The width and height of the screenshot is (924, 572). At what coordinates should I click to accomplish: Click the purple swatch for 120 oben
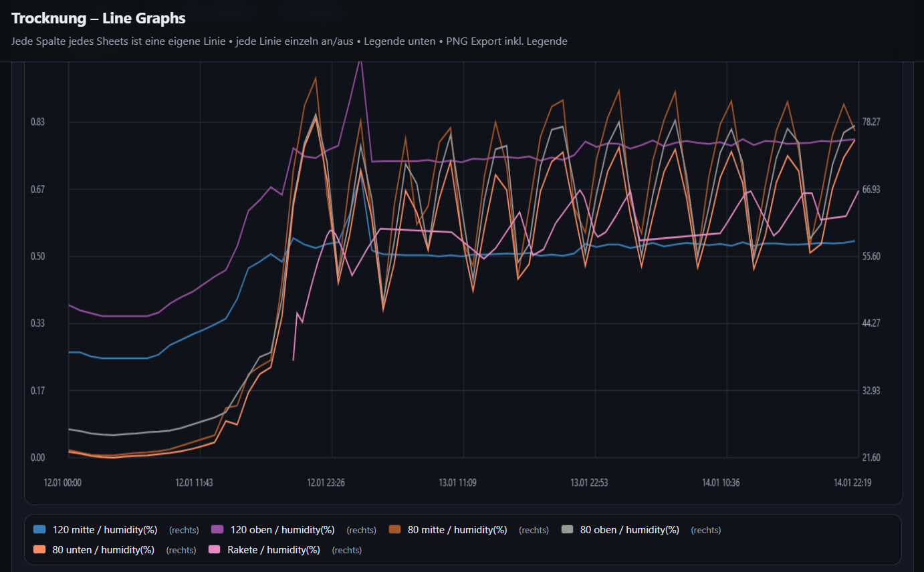pos(217,530)
